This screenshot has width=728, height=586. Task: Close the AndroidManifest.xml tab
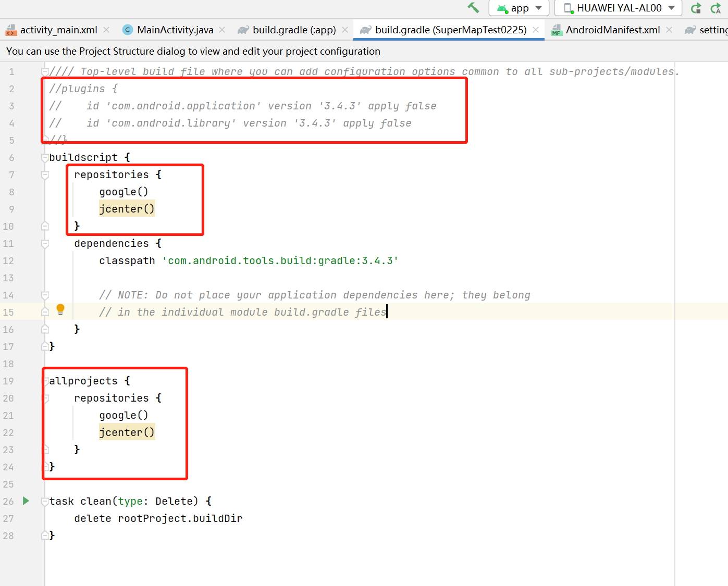pos(669,30)
